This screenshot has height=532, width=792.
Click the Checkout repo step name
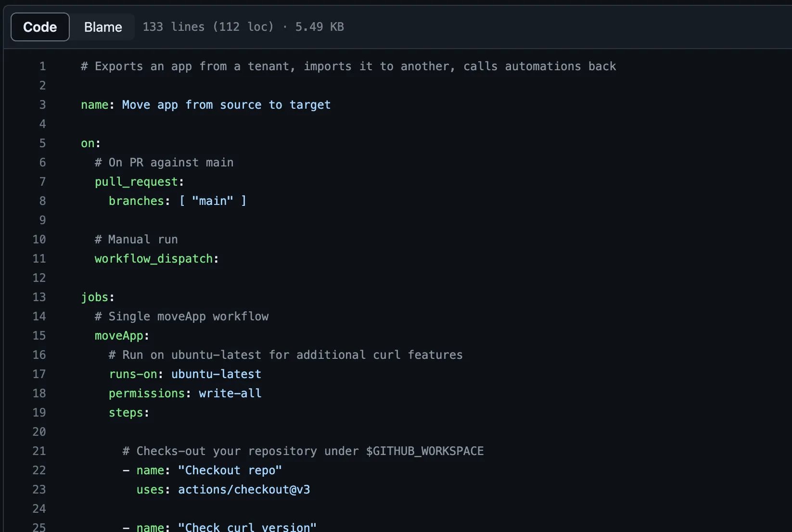click(230, 470)
